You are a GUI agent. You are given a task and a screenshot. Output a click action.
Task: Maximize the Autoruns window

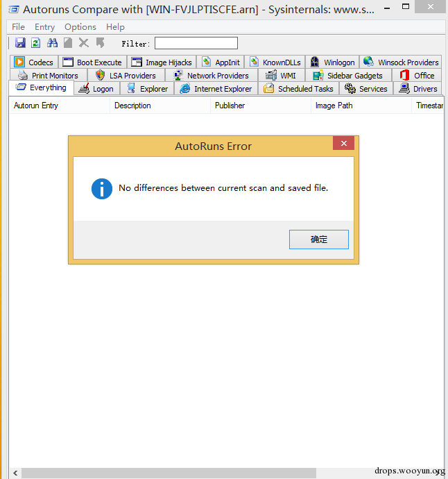(x=406, y=7)
